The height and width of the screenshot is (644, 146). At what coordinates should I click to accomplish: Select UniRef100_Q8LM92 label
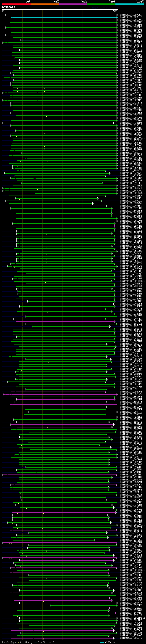click(131, 597)
